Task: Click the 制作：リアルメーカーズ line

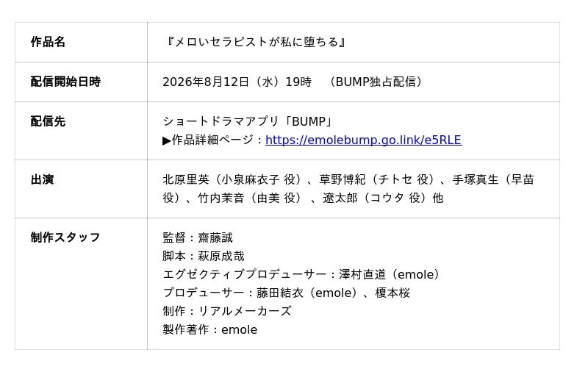Action: click(x=227, y=311)
